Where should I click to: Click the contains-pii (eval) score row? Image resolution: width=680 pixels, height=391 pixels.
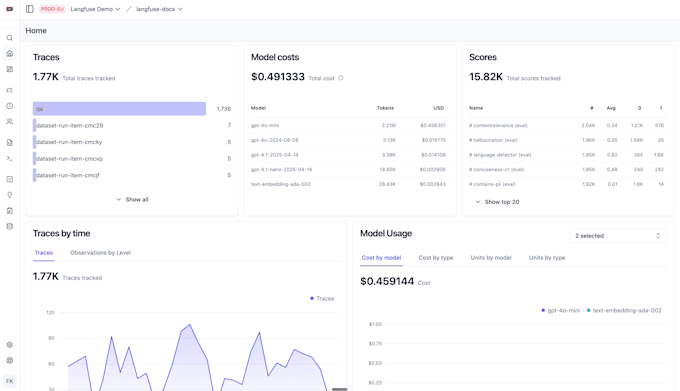tap(568, 184)
